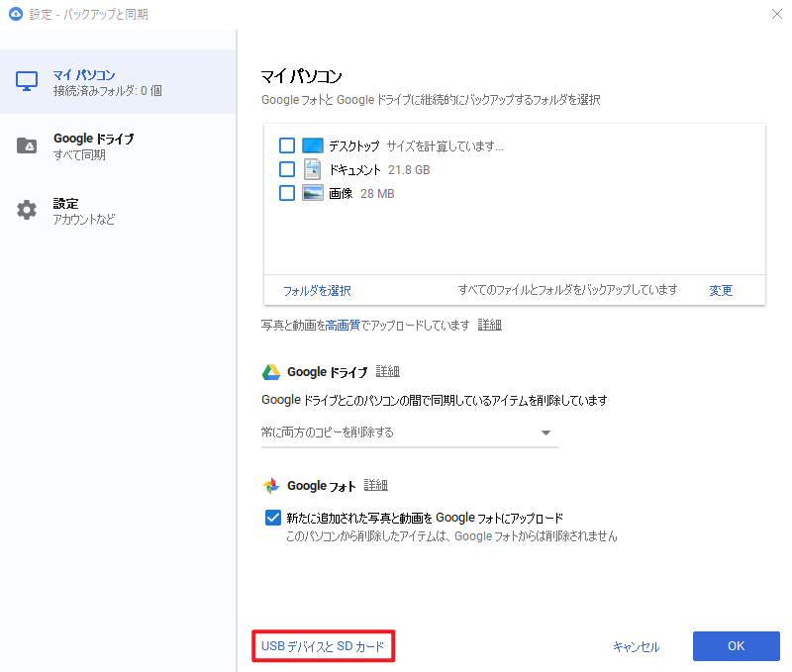792x672 pixels.
Task: Click the Google Drive triangle logo
Action: coord(271,372)
